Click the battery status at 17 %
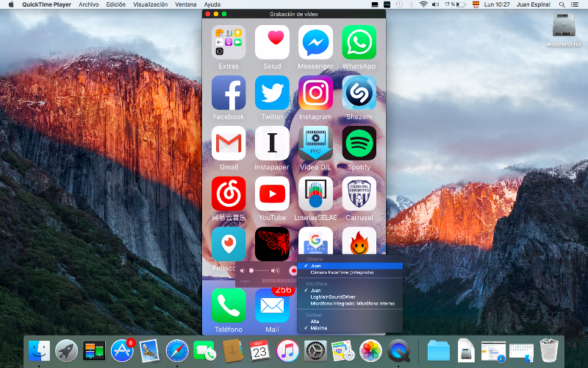Viewport: 588px width, 368px height. (x=455, y=4)
